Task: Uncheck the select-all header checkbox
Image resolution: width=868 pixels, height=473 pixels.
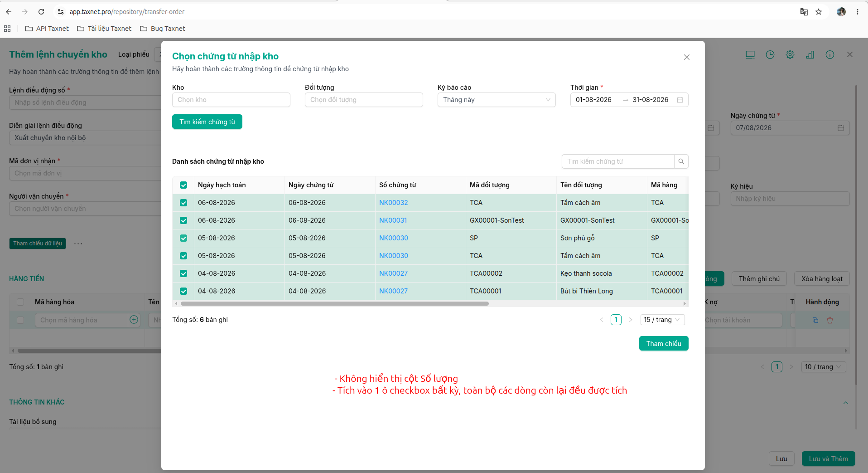Action: (183, 185)
